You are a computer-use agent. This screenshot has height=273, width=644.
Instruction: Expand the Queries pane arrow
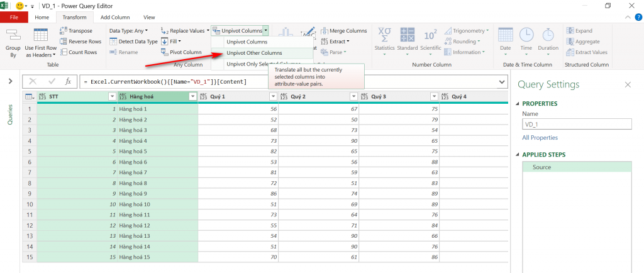[10, 81]
